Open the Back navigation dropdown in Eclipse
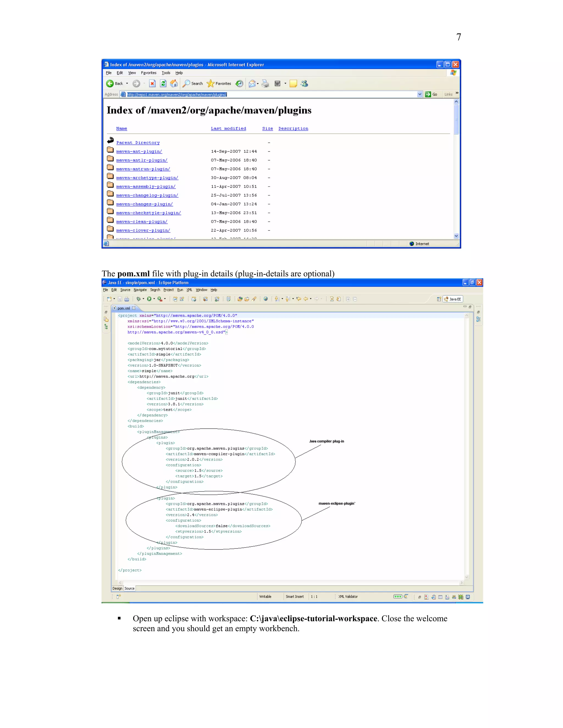 311,299
